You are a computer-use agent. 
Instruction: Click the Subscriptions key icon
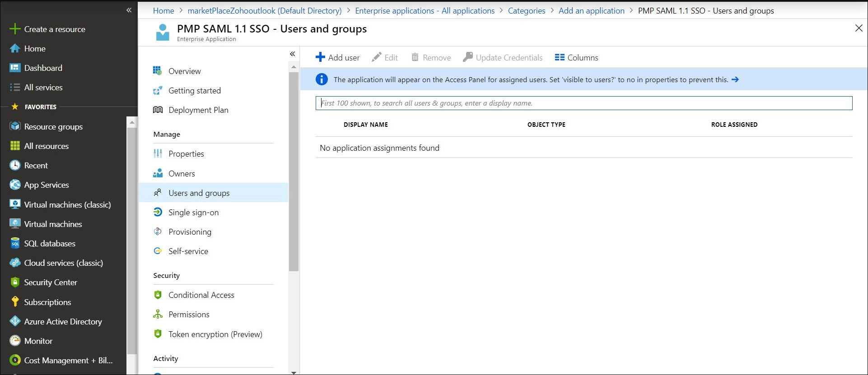pos(15,302)
